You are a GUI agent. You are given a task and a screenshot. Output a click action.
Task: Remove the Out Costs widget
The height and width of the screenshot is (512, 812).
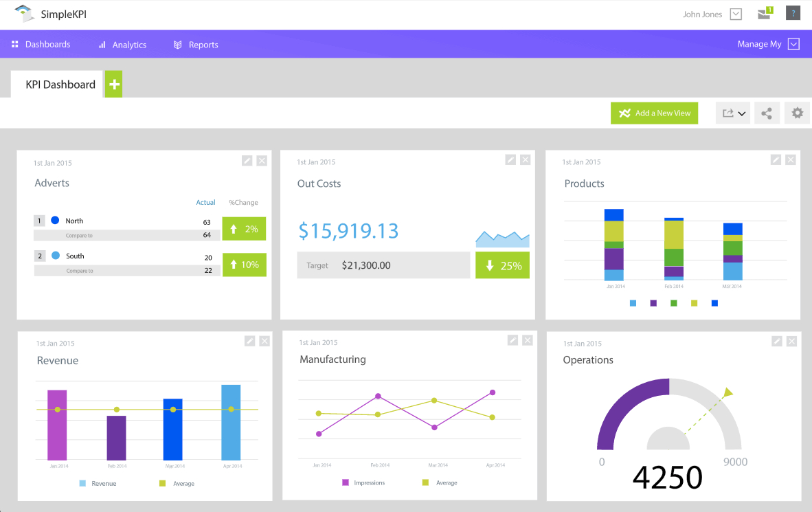coord(526,159)
